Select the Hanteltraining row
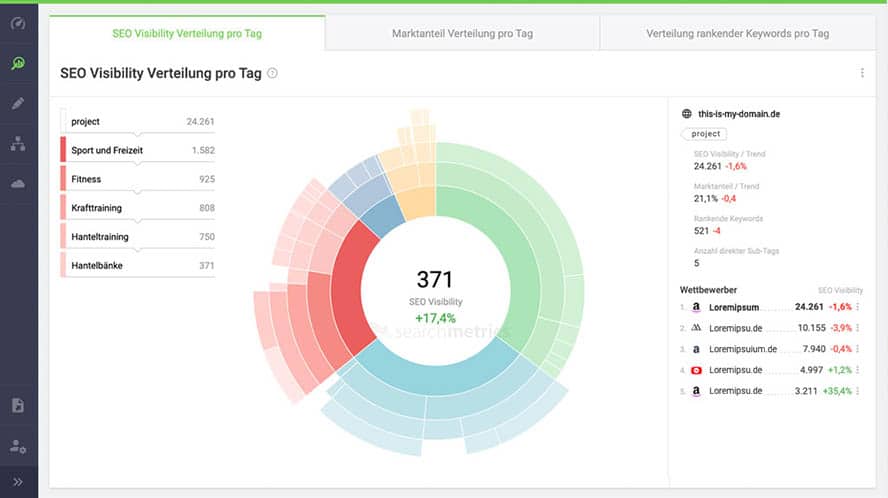Viewport: 888px width, 498px height. pyautogui.click(x=138, y=237)
